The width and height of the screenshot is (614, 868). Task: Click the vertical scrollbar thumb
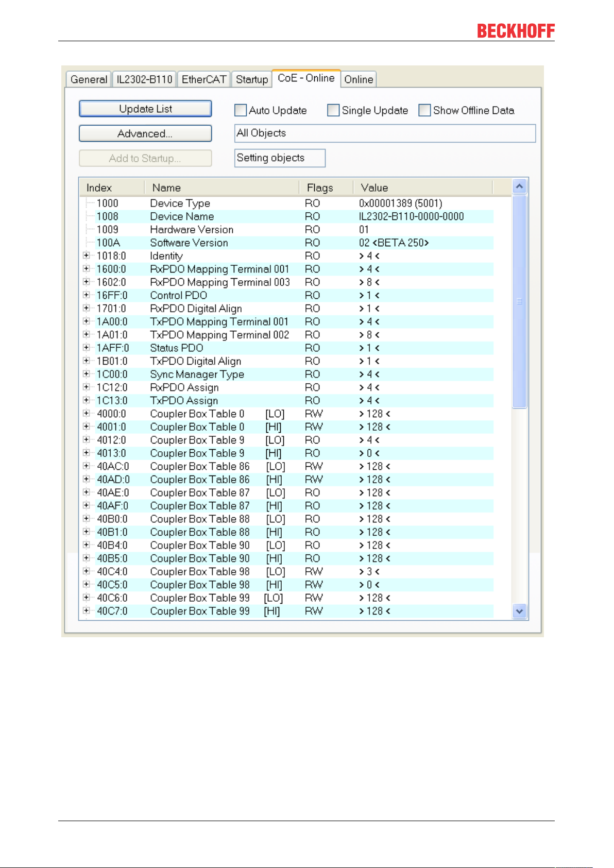point(519,301)
